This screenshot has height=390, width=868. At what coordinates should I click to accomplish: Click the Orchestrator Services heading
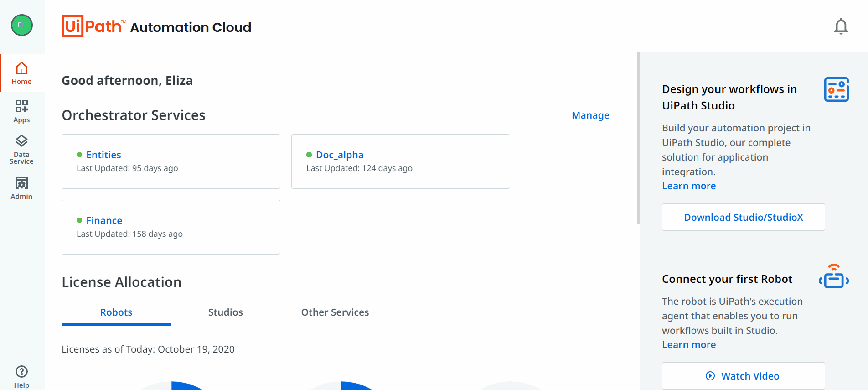[134, 115]
